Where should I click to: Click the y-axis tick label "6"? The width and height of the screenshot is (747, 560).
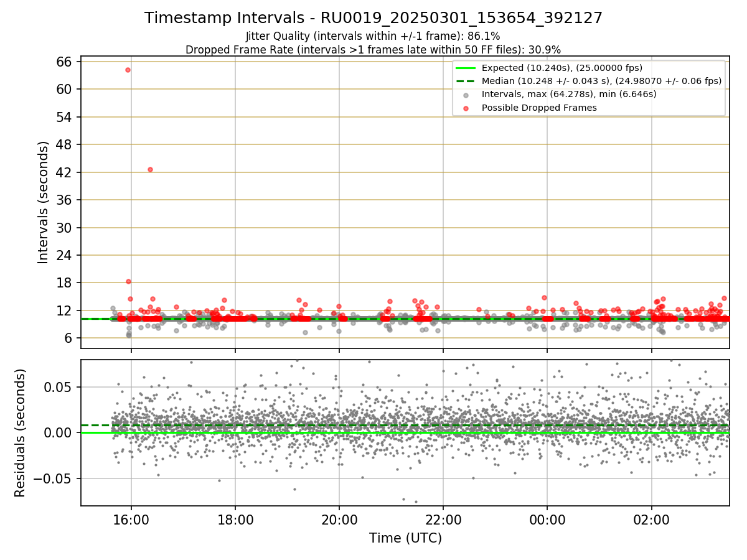pos(68,338)
